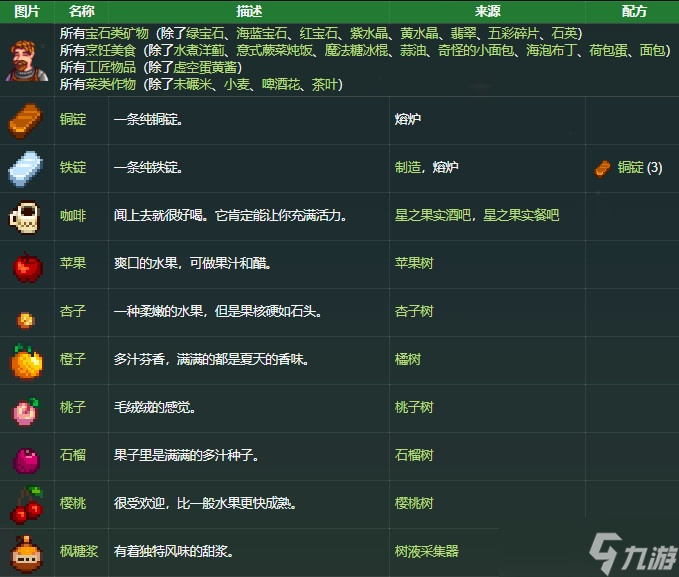Open the 苹果 name link
The width and height of the screenshot is (679, 577).
pos(73,263)
